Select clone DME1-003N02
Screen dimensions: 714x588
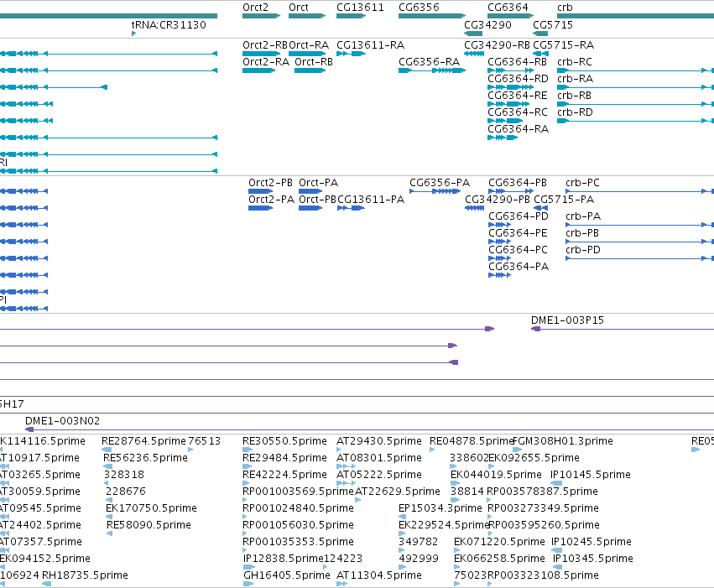coord(369,429)
